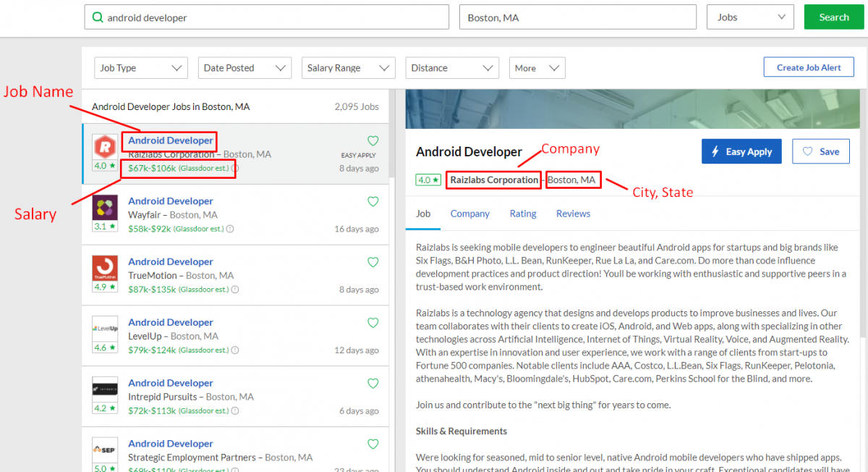
Task: Click the info icon beside LevelUp's salary range
Action: pyautogui.click(x=234, y=350)
